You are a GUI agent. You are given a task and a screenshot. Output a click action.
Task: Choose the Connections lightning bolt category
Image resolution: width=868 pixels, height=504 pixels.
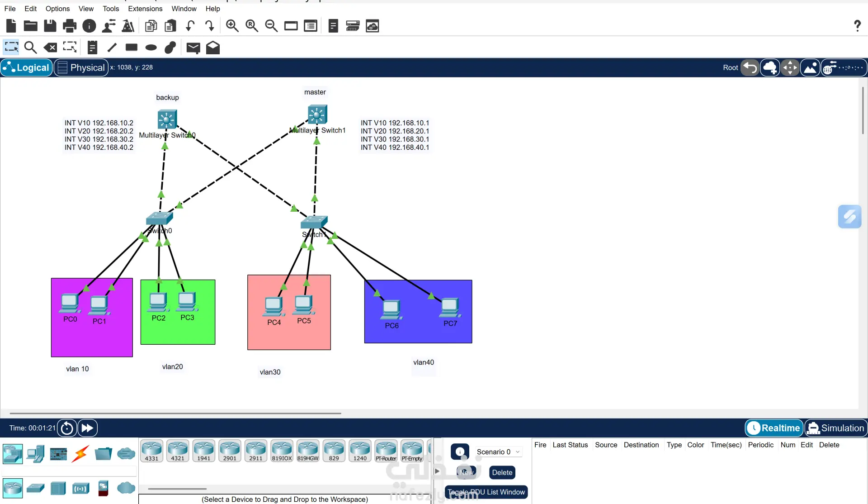[80, 453]
